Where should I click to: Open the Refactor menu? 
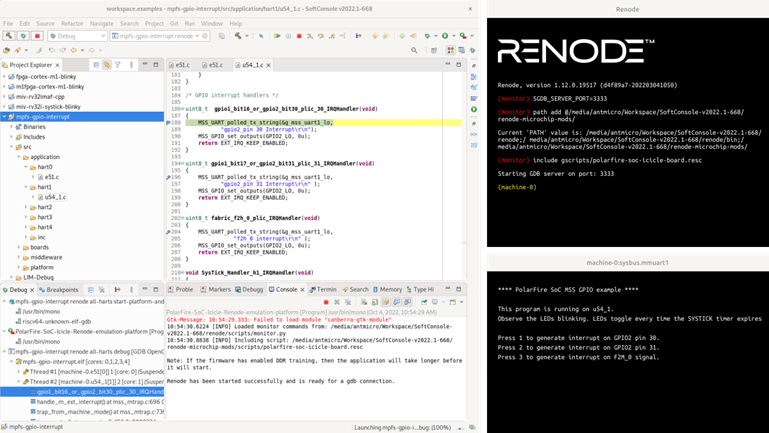click(x=72, y=24)
